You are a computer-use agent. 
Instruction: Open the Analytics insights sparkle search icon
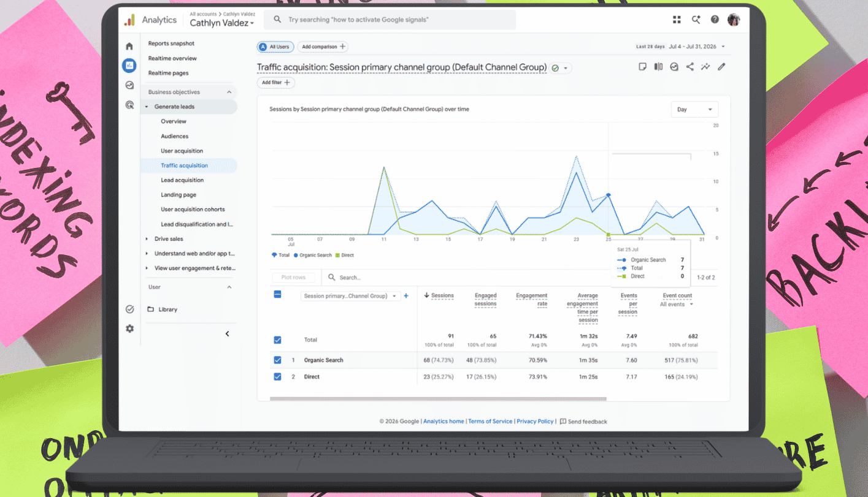tap(696, 20)
